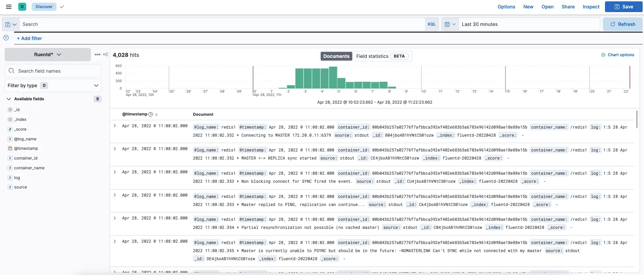
Task: Click Open in the top menu
Action: 547,7
